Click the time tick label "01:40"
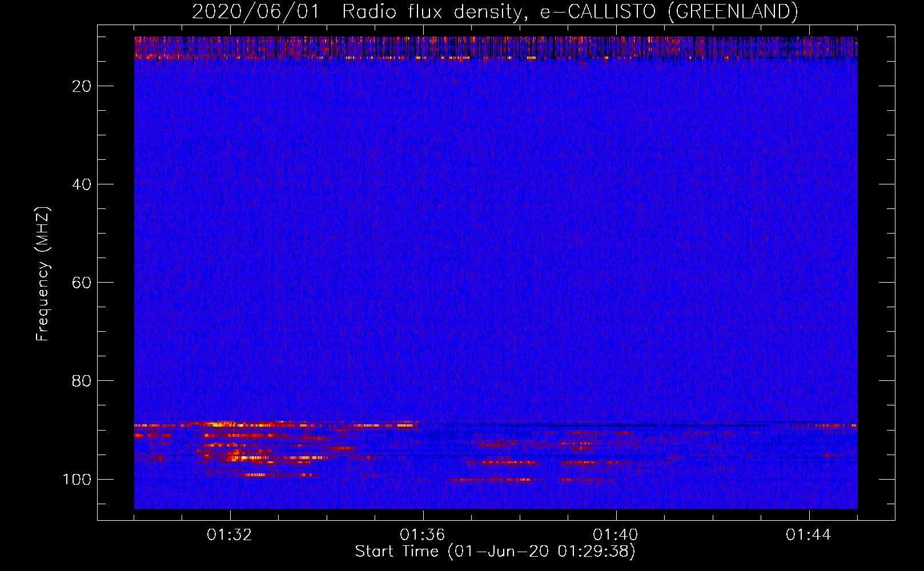Screen dimensions: 924x571 click(616, 535)
